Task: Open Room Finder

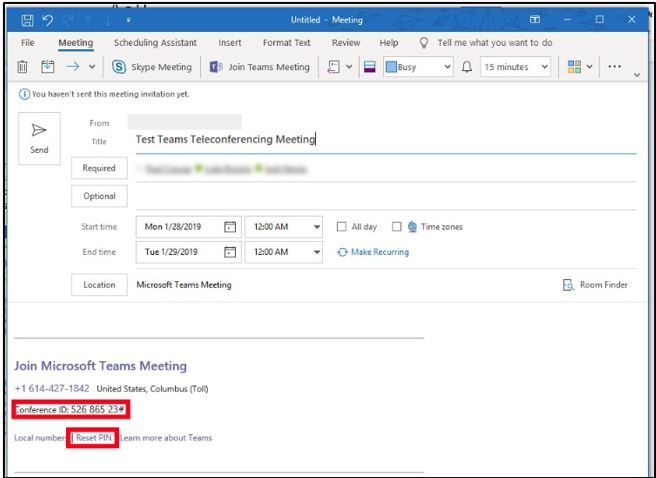Action: (596, 285)
